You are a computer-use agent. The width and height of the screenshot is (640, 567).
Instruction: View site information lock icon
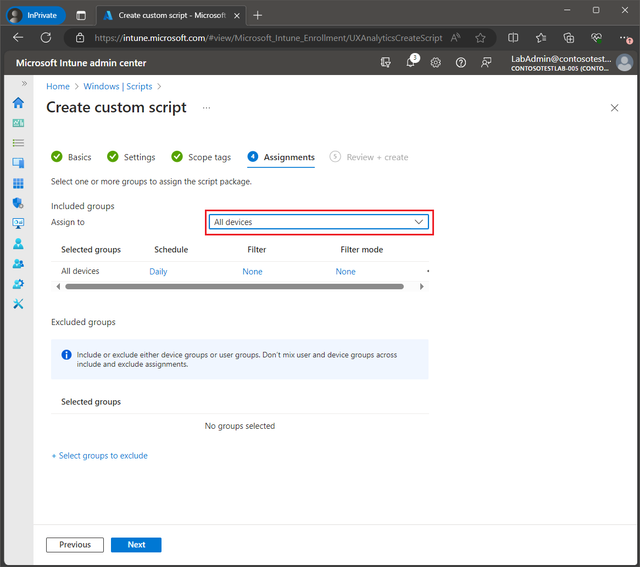coord(80,38)
